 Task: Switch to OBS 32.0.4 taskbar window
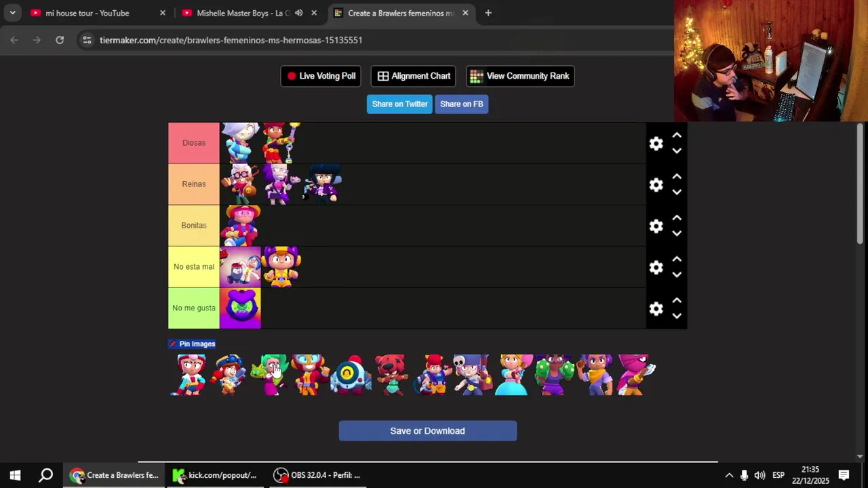click(x=317, y=475)
